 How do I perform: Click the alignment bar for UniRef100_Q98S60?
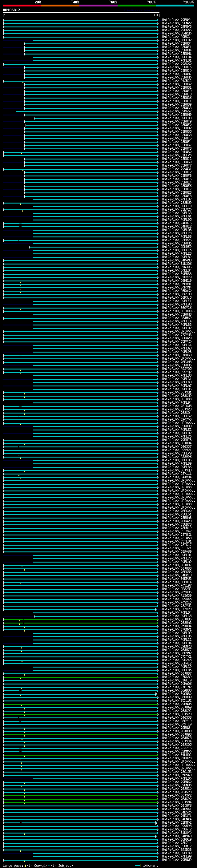[81, 64]
